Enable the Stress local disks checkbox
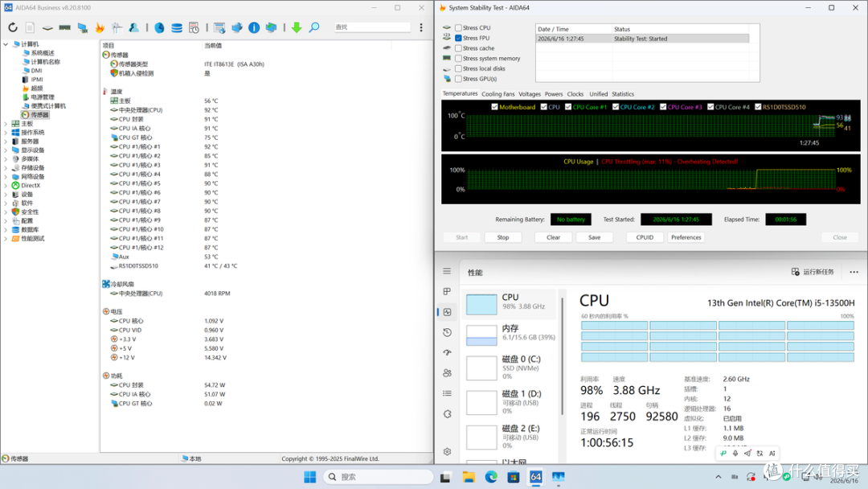This screenshot has width=868, height=489. pos(458,68)
